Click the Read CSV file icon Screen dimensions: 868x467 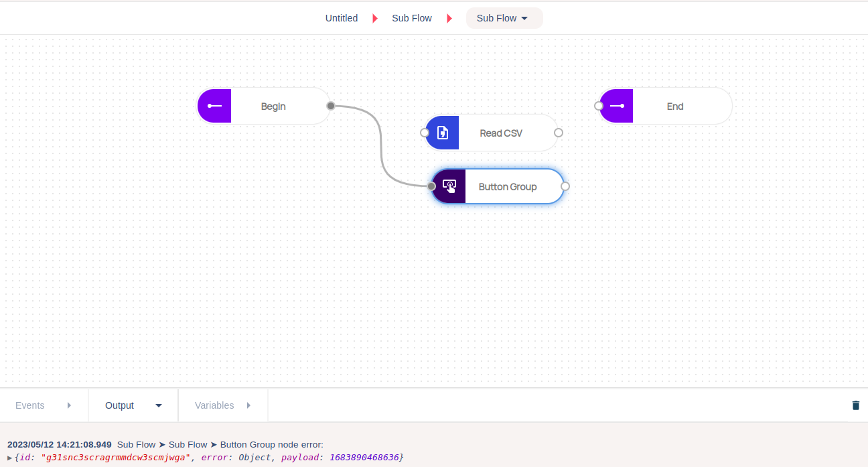pyautogui.click(x=442, y=133)
